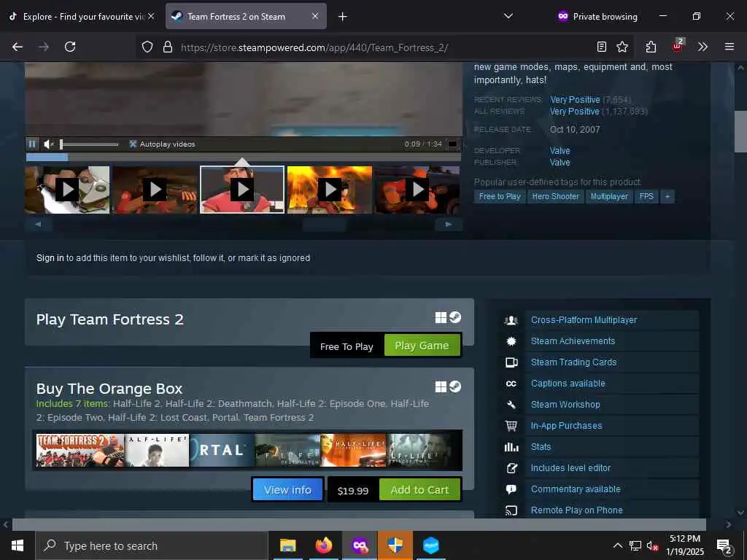Bookmark this page with star icon
The width and height of the screenshot is (747, 560).
pyautogui.click(x=622, y=47)
